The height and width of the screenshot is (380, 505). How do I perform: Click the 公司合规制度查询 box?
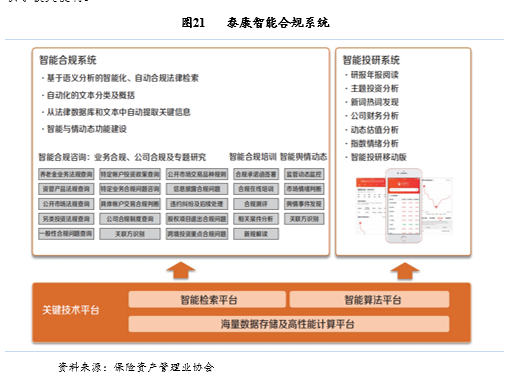click(x=130, y=219)
